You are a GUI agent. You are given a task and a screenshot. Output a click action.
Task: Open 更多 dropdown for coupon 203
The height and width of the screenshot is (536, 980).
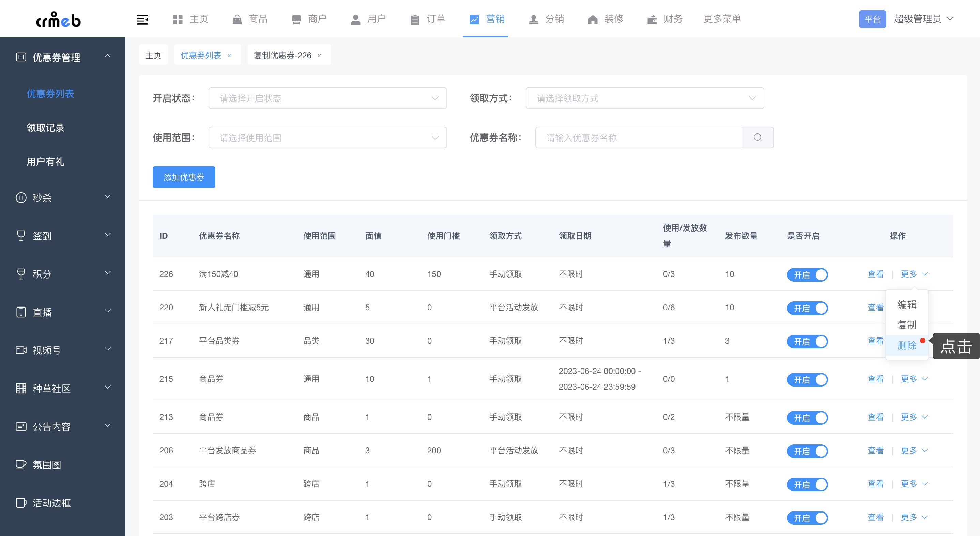914,517
